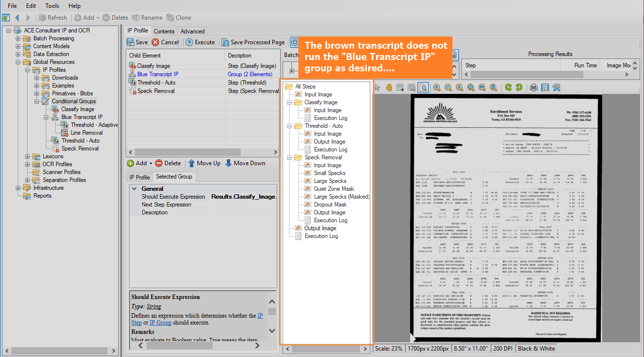The width and height of the screenshot is (644, 357).
Task: Click the Rename toolbar button
Action: (x=147, y=18)
